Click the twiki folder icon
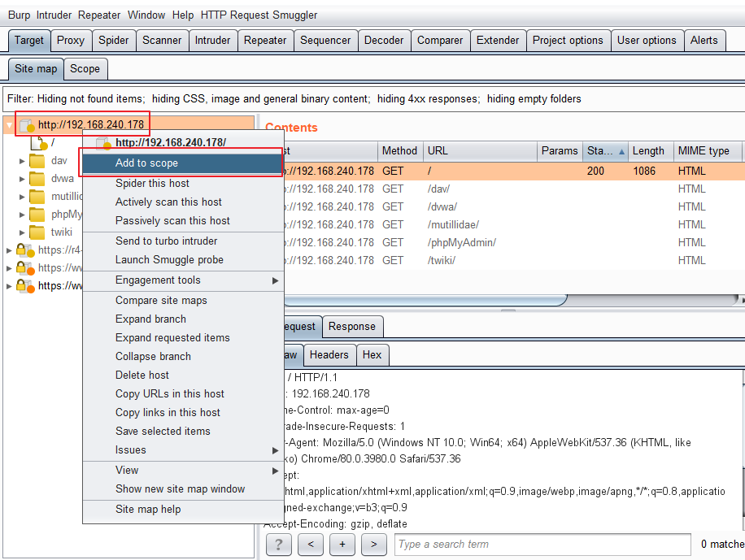745x560 pixels. pyautogui.click(x=37, y=232)
